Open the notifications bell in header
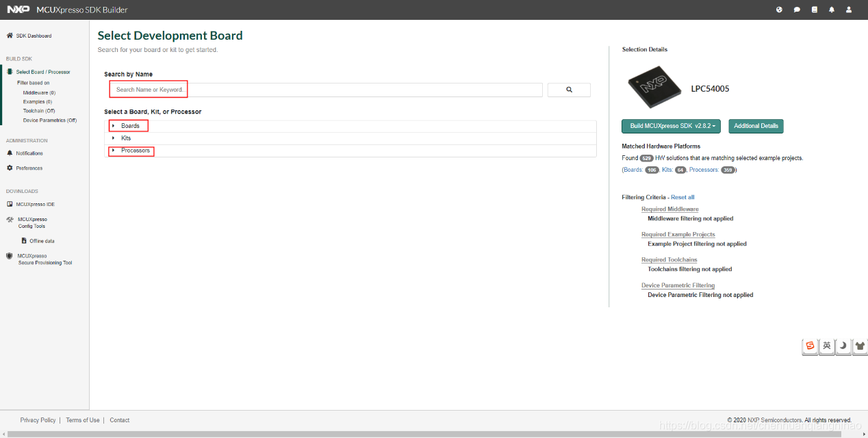The image size is (868, 438). pos(832,10)
